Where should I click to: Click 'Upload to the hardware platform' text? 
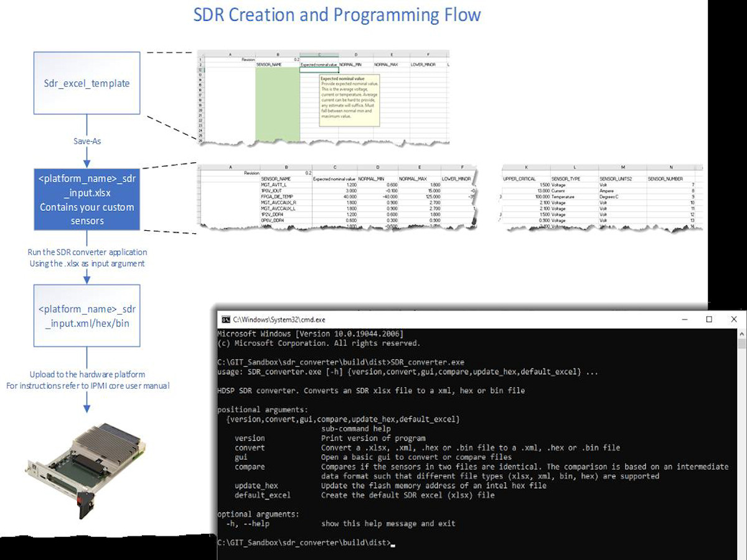(x=87, y=374)
